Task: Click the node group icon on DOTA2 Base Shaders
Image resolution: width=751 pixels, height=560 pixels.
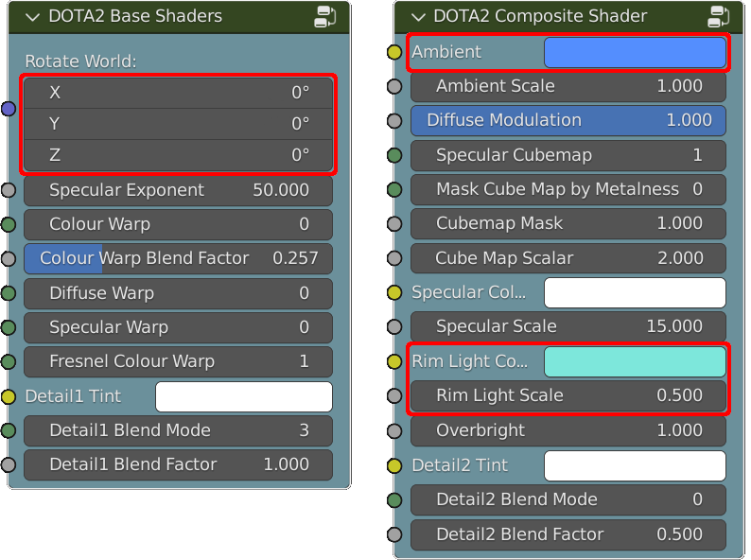Action: click(324, 16)
